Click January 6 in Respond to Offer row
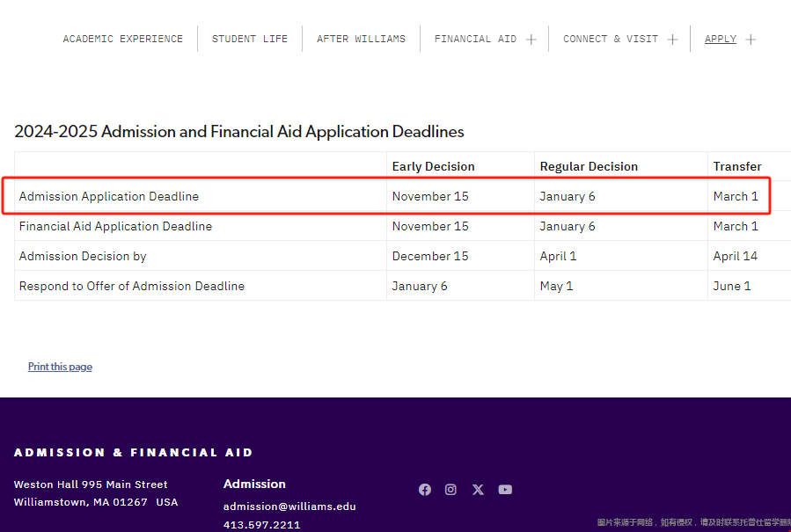Screen dimensions: 791x532 click(x=420, y=286)
